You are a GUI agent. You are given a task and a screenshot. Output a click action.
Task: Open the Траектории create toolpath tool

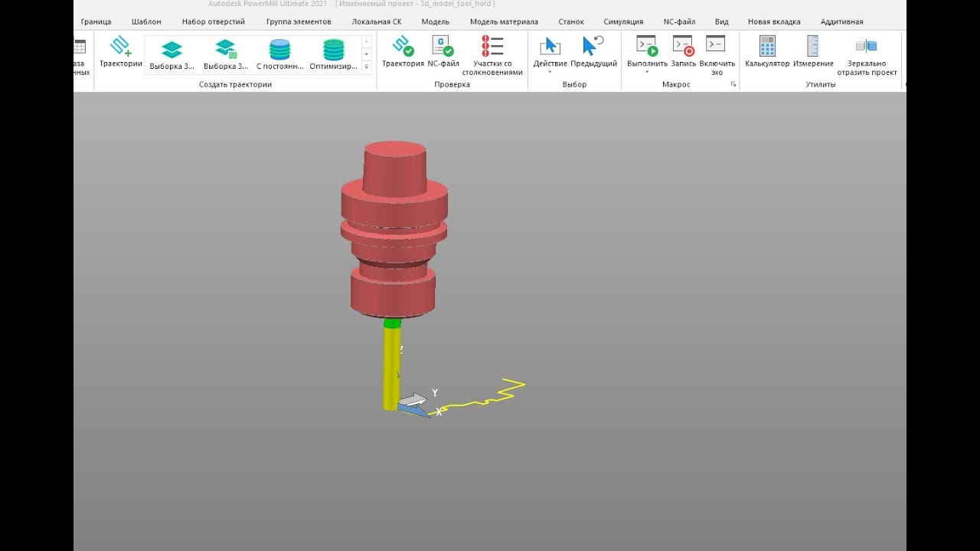(x=121, y=52)
